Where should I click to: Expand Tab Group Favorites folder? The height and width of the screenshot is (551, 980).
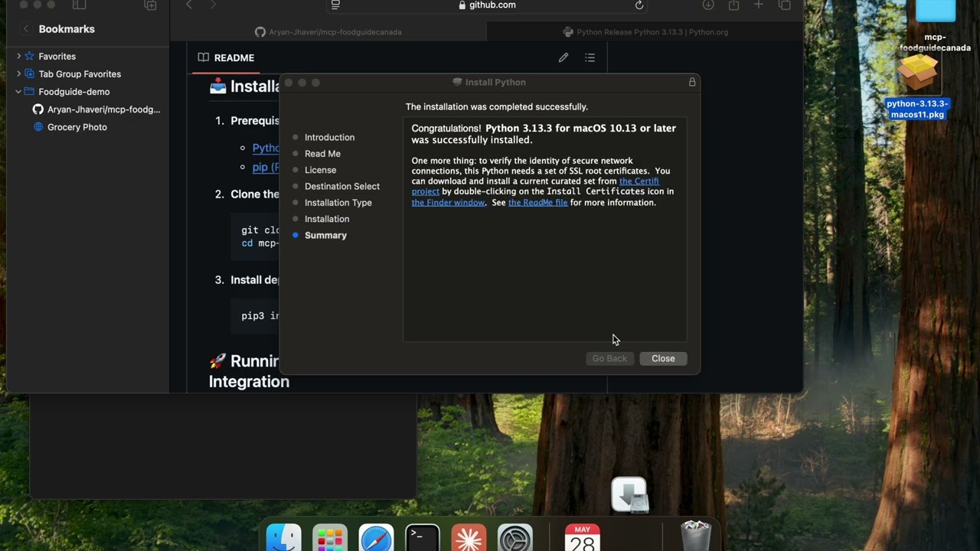coord(19,73)
